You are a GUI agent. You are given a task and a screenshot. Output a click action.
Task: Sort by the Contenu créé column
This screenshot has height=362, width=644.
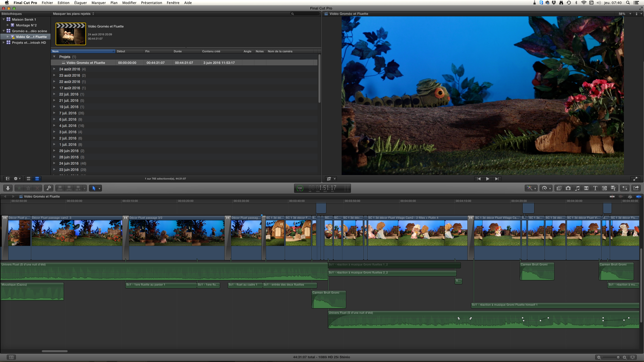tap(221, 51)
